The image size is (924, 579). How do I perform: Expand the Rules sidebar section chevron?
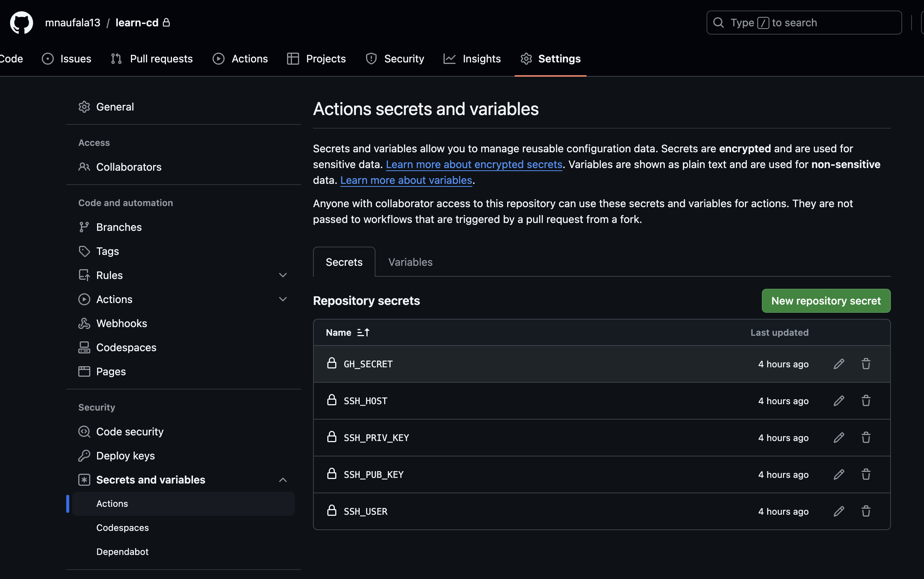click(x=283, y=275)
